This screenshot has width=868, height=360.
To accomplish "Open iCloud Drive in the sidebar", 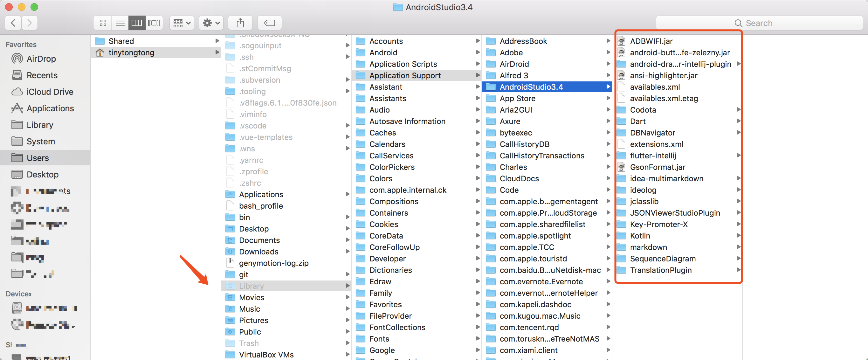I will coord(50,92).
